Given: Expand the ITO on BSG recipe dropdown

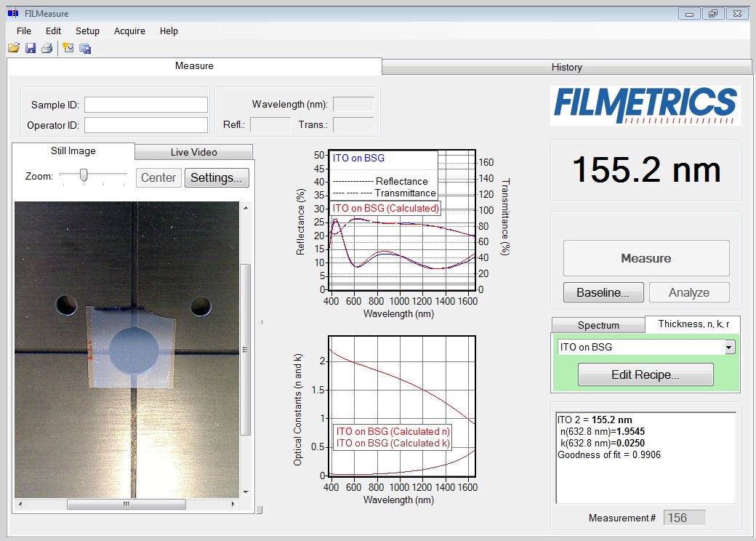Looking at the screenshot, I should tap(730, 347).
